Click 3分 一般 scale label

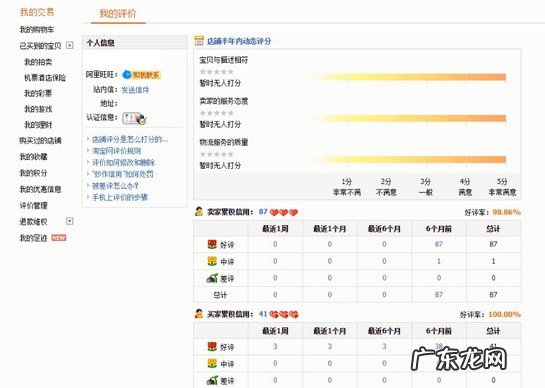[425, 187]
